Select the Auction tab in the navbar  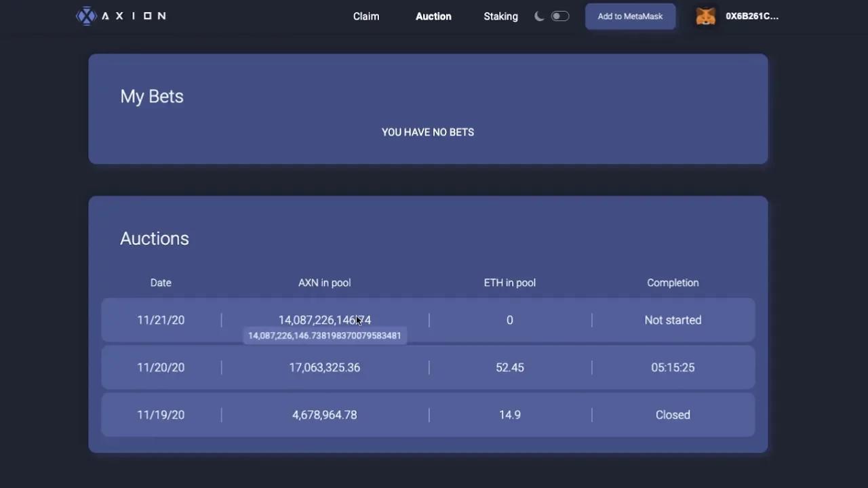point(433,16)
